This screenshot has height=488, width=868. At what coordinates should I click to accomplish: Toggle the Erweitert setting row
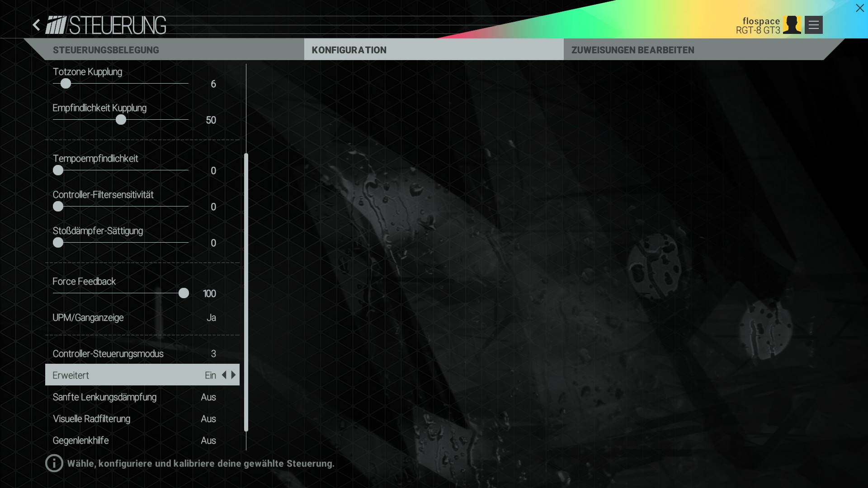[142, 375]
